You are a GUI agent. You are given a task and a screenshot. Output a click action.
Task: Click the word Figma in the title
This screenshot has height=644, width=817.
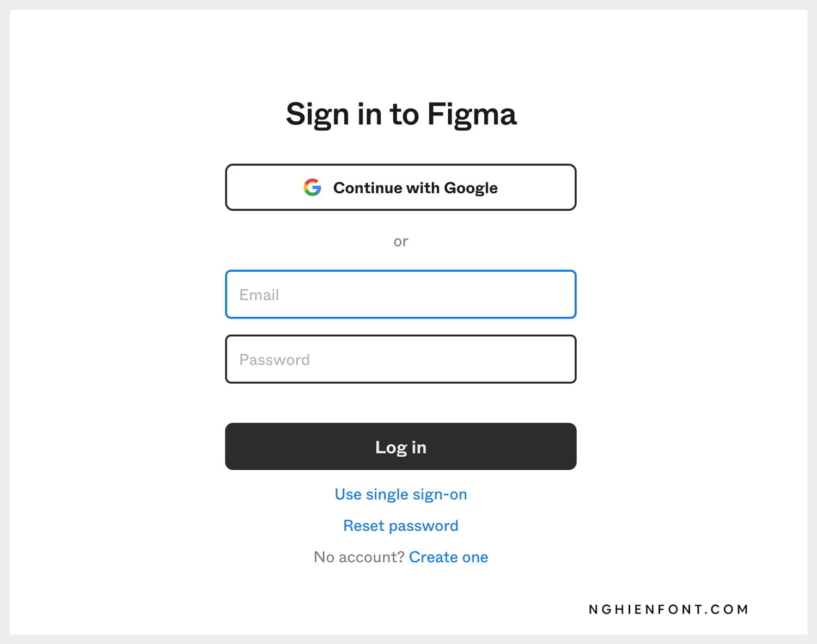point(471,114)
